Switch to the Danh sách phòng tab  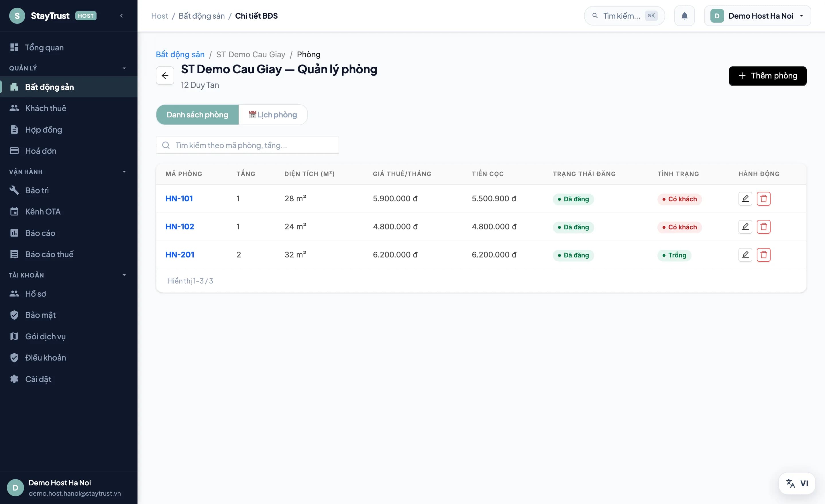(x=197, y=115)
